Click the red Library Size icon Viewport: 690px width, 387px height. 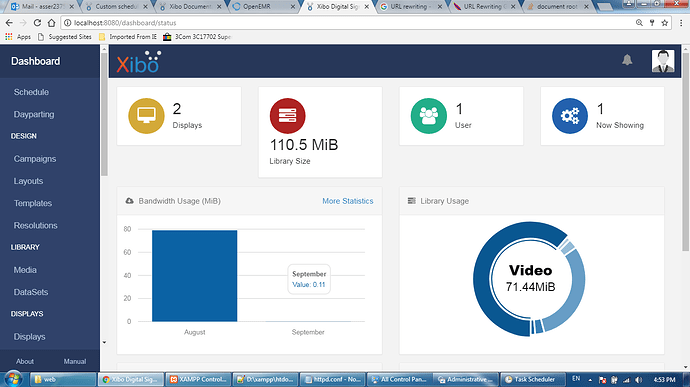tap(287, 116)
